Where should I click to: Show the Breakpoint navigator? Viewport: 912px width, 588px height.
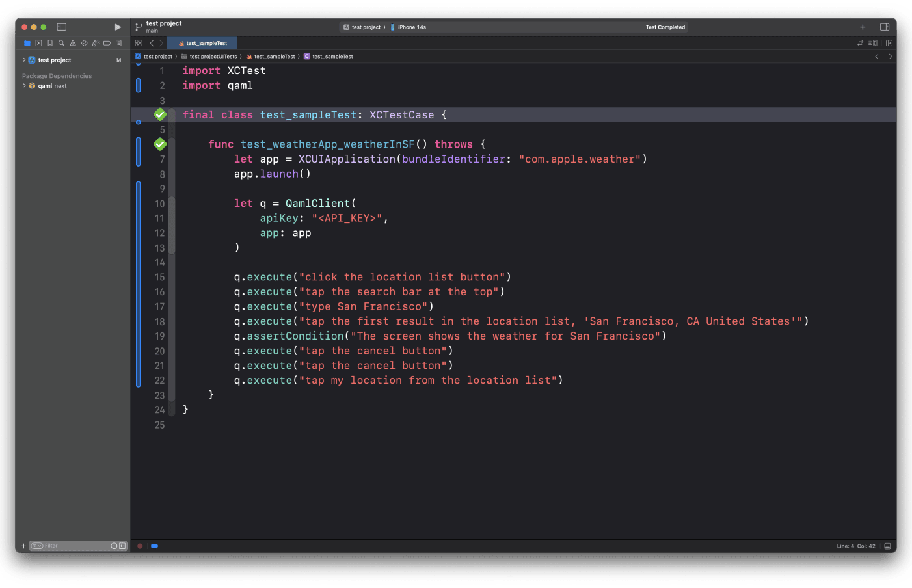click(x=107, y=43)
